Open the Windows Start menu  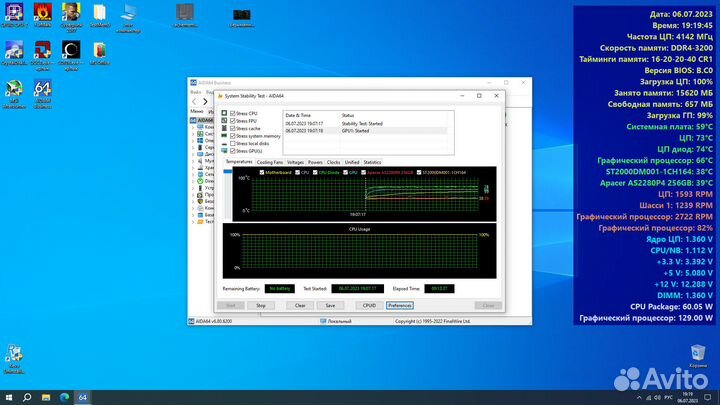(9, 397)
